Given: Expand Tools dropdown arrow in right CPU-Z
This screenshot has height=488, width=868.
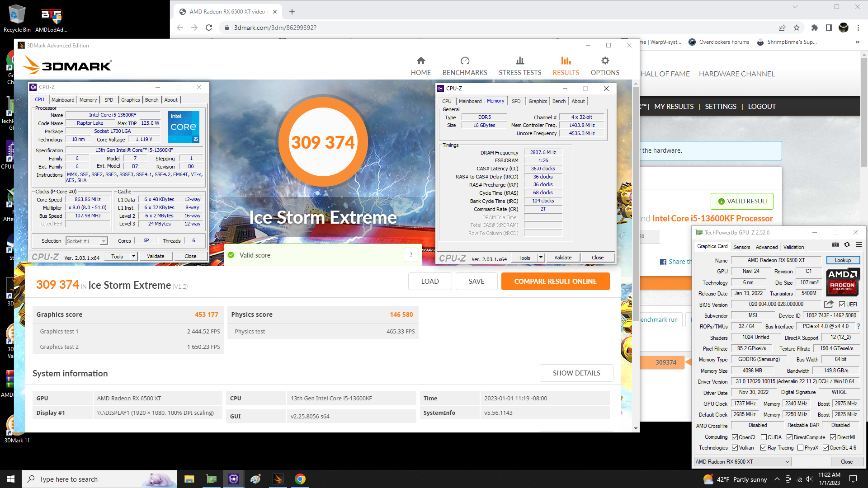Looking at the screenshot, I should click(x=541, y=258).
